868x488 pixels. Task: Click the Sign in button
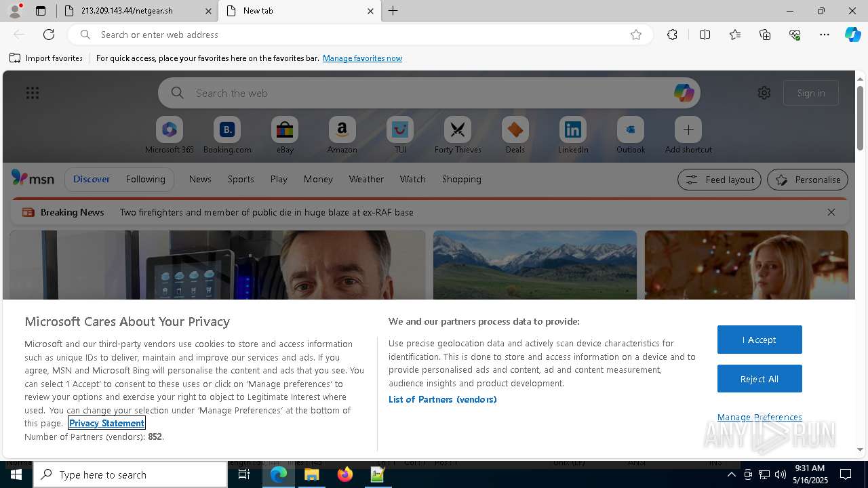811,93
